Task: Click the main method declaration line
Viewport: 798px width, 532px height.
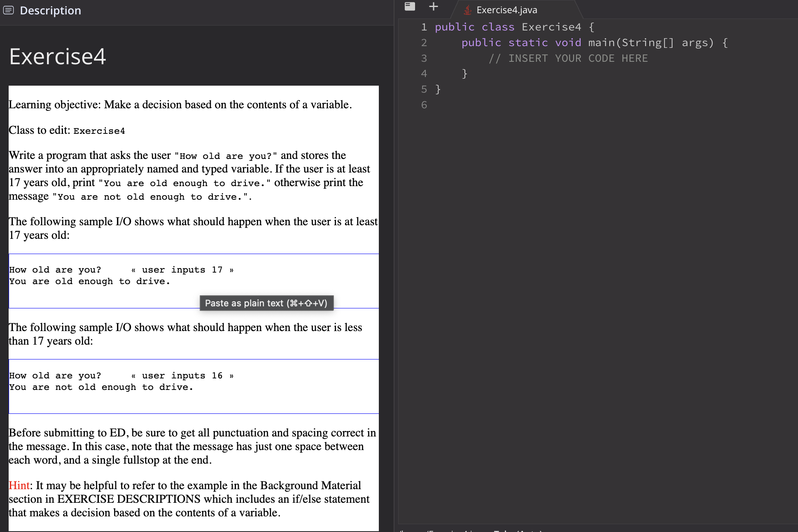Action: (x=594, y=43)
